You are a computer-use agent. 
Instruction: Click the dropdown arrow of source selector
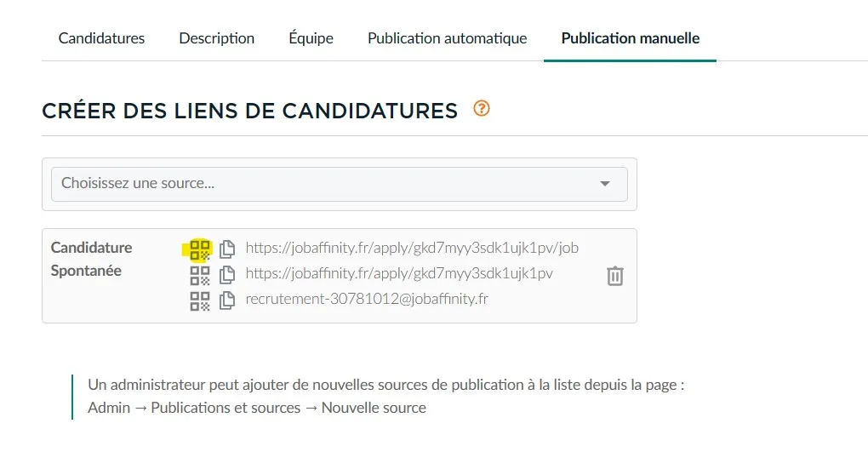pos(605,184)
